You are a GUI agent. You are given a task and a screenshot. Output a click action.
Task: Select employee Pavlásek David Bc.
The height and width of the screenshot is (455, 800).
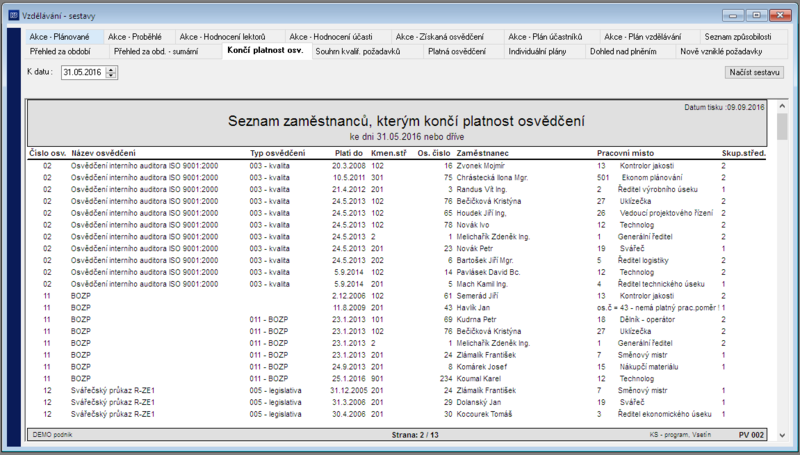tap(488, 272)
